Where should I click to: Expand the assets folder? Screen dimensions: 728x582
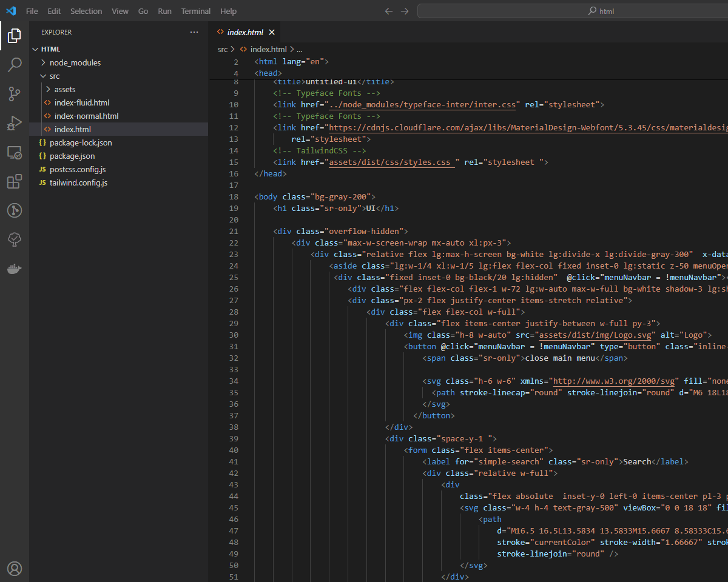coord(65,89)
